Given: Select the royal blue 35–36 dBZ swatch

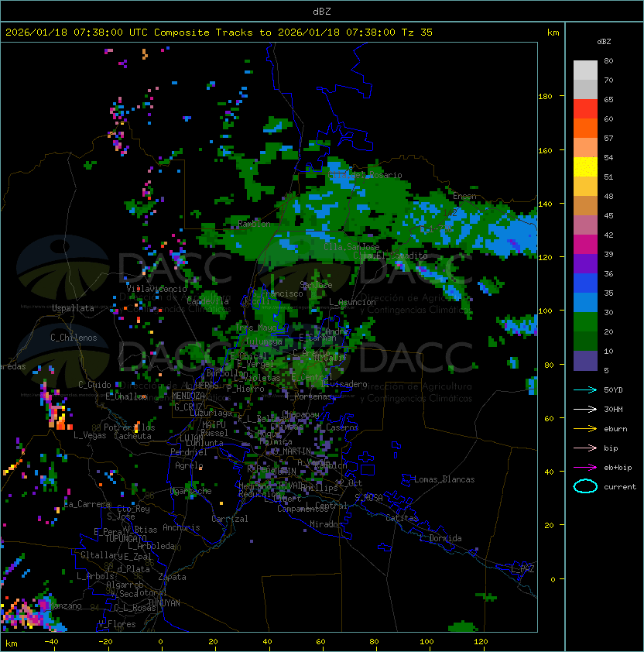Looking at the screenshot, I should point(585,283).
